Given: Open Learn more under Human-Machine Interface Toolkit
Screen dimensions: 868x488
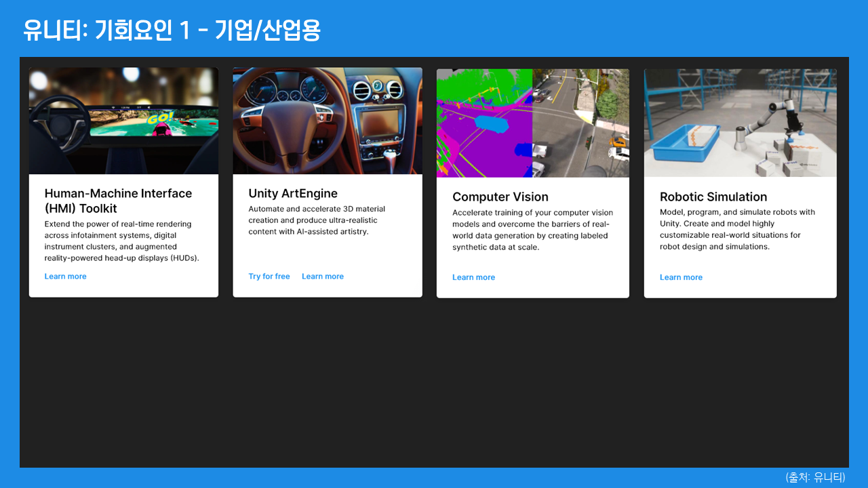Looking at the screenshot, I should pos(66,277).
